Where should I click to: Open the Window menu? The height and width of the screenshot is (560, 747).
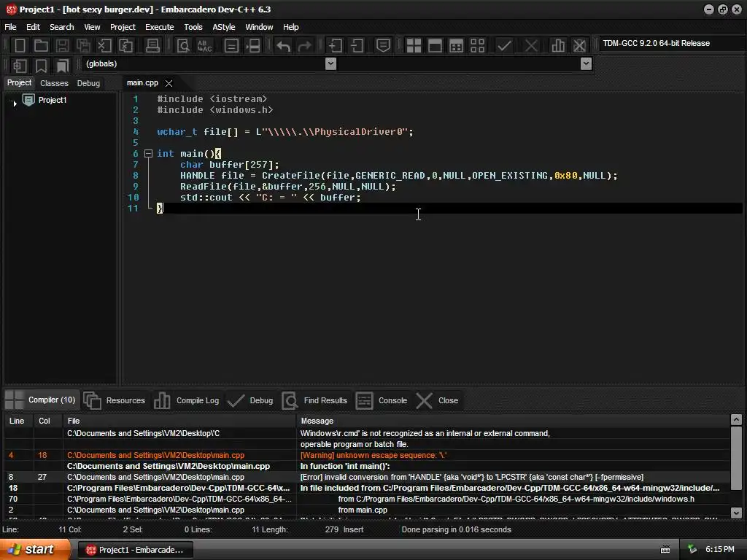(x=259, y=27)
